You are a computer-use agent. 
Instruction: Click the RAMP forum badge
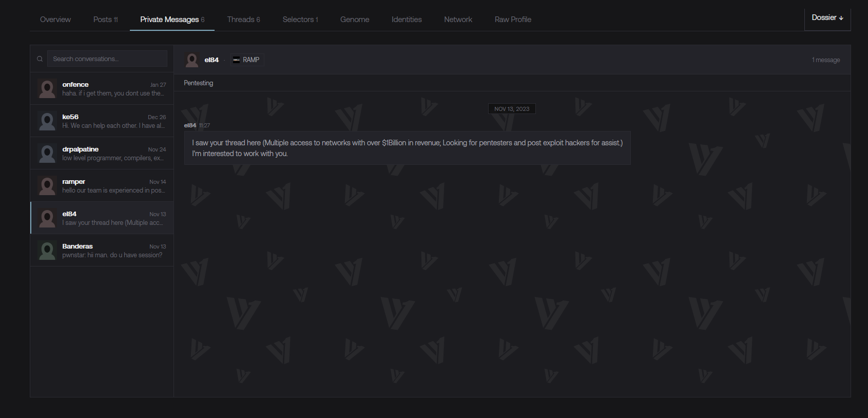(246, 60)
